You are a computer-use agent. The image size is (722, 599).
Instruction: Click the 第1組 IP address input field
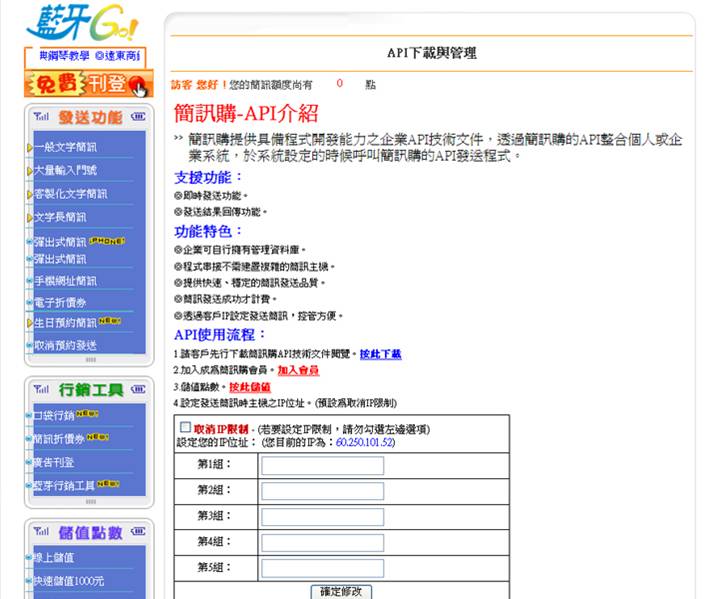[322, 465]
